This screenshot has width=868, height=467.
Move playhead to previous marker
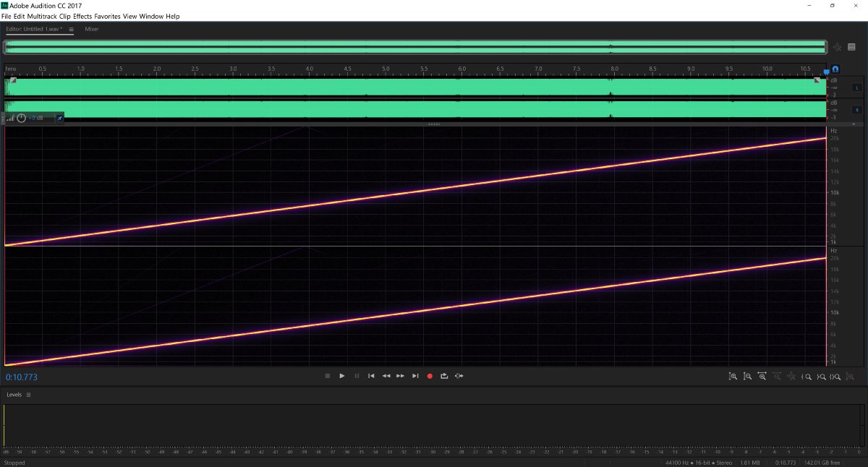[x=371, y=376]
